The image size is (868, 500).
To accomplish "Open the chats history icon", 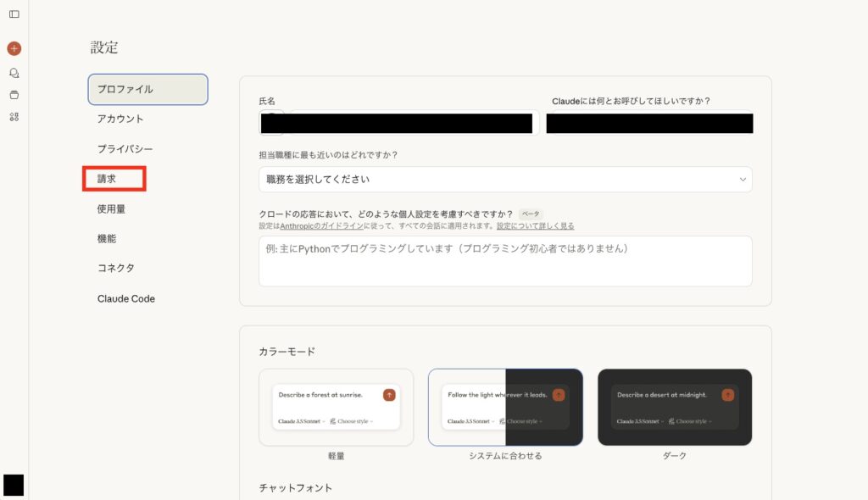I will click(14, 73).
